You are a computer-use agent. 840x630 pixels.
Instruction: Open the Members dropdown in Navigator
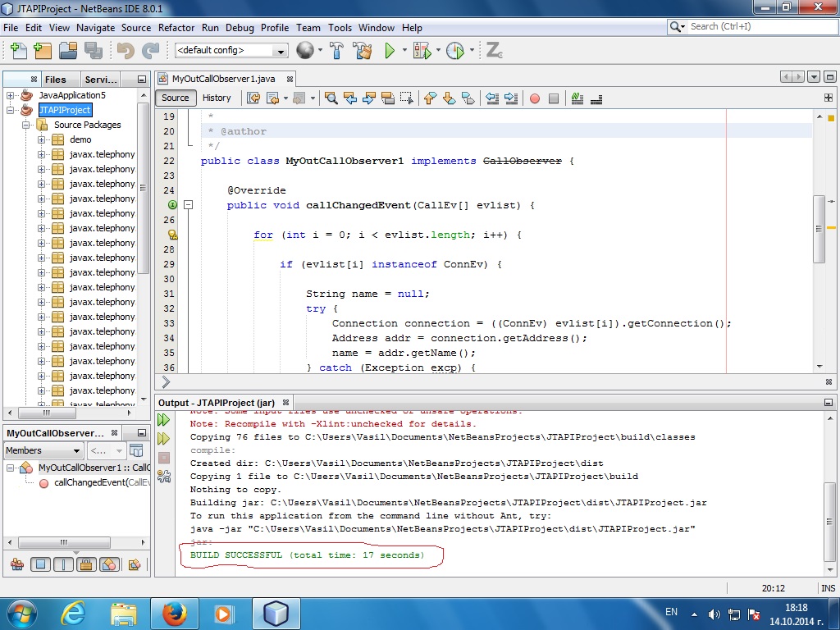[x=43, y=451]
